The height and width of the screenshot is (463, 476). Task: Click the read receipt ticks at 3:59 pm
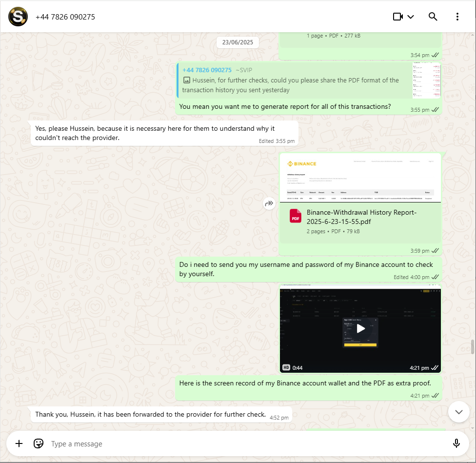point(436,251)
